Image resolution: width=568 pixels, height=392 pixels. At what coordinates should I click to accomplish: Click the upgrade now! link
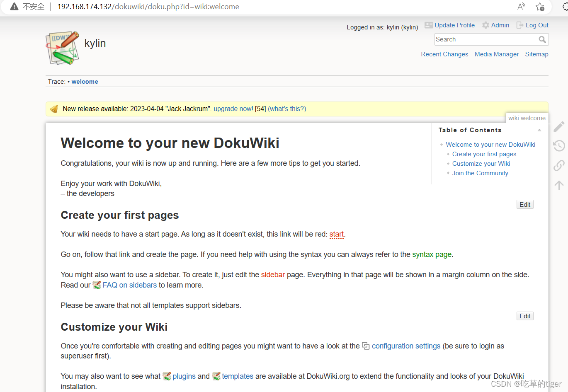click(233, 109)
